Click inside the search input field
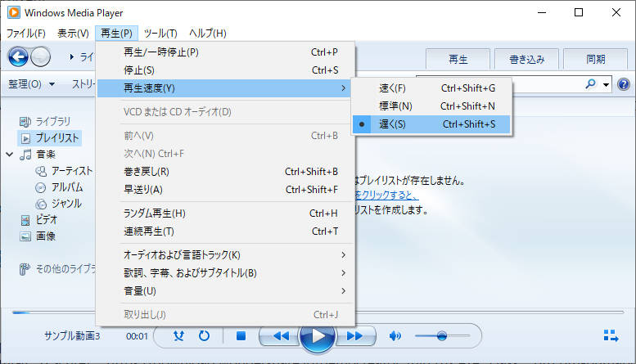The width and height of the screenshot is (636, 364). pyautogui.click(x=547, y=84)
